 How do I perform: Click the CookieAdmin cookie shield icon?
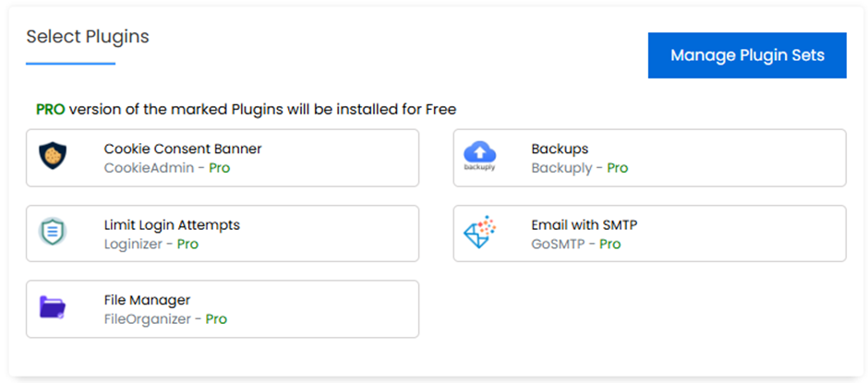[x=53, y=156]
